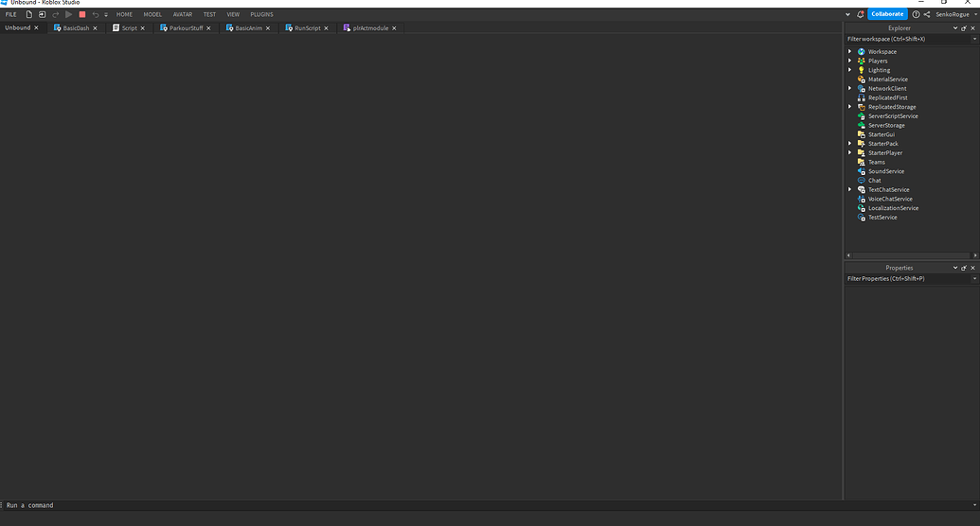Switch to the TEST ribbon tab
The width and height of the screenshot is (980, 526).
click(209, 14)
